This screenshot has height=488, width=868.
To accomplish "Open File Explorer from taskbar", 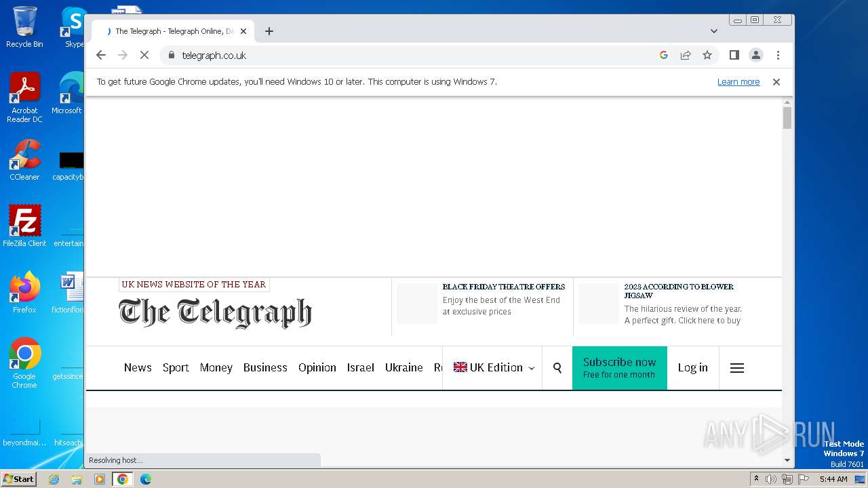I will click(77, 479).
